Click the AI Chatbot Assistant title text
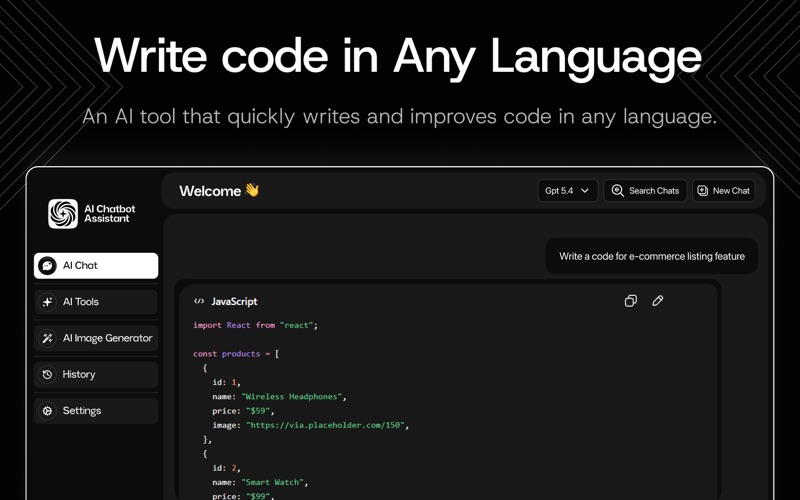 tap(110, 214)
